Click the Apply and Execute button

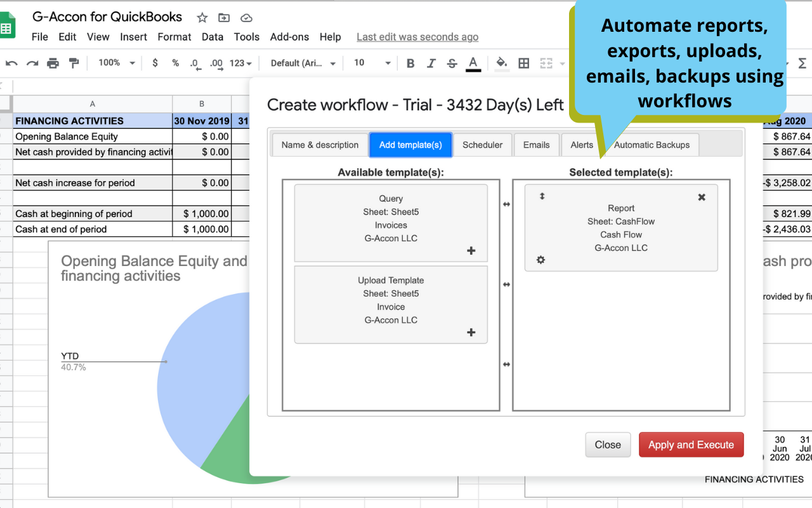pos(691,444)
